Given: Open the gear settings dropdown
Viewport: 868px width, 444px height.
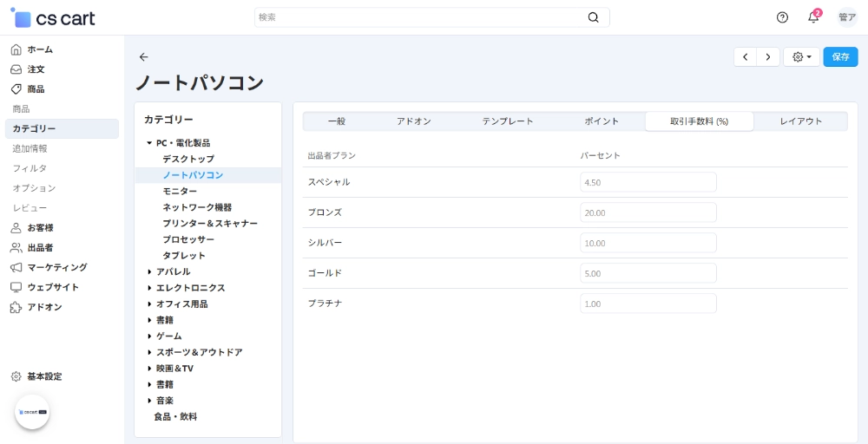Looking at the screenshot, I should (x=800, y=57).
